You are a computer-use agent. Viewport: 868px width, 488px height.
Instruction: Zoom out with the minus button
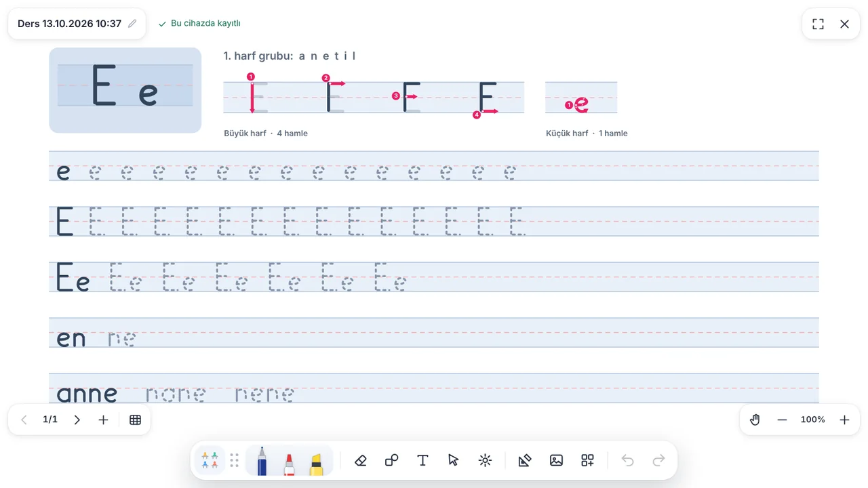tap(782, 420)
